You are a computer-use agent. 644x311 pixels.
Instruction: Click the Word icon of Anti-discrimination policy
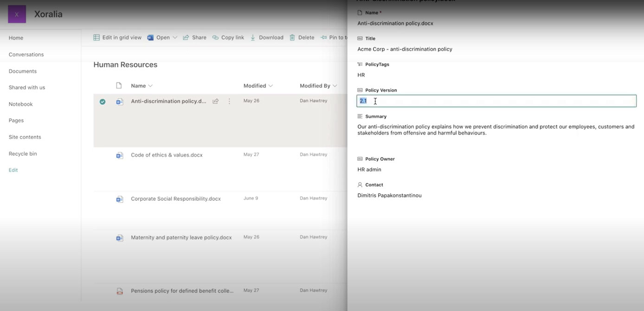[120, 102]
